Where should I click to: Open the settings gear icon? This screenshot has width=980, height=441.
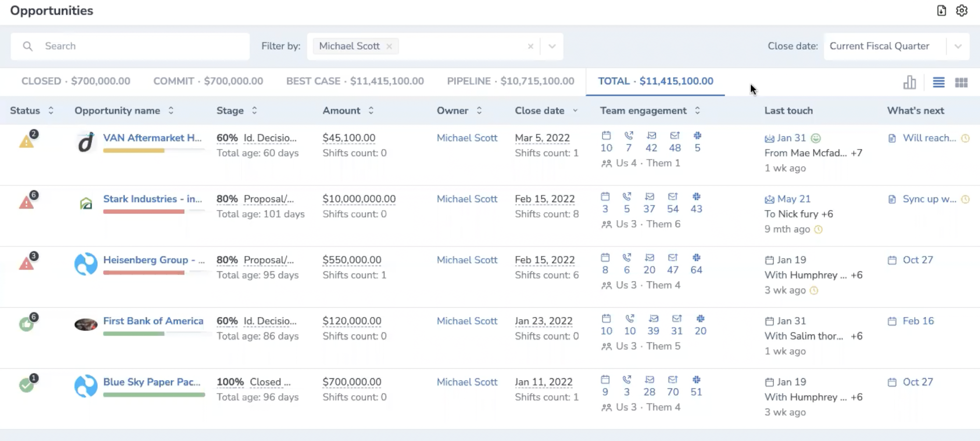tap(962, 11)
